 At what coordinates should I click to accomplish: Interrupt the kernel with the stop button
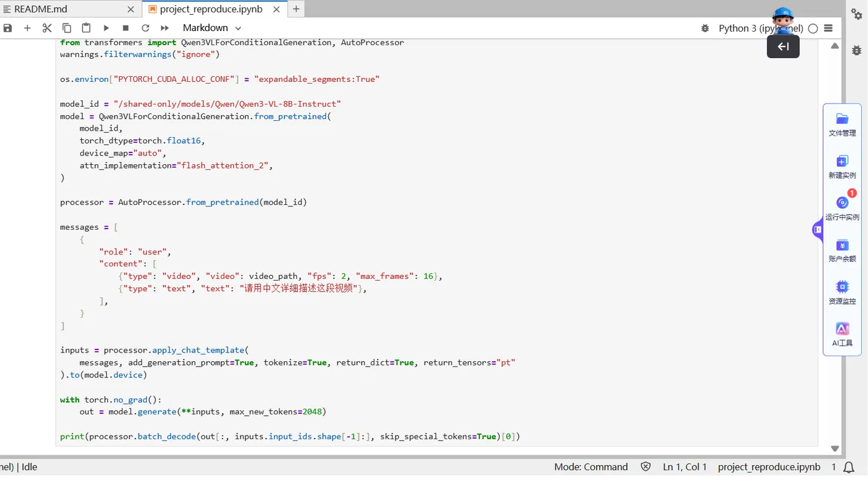126,28
